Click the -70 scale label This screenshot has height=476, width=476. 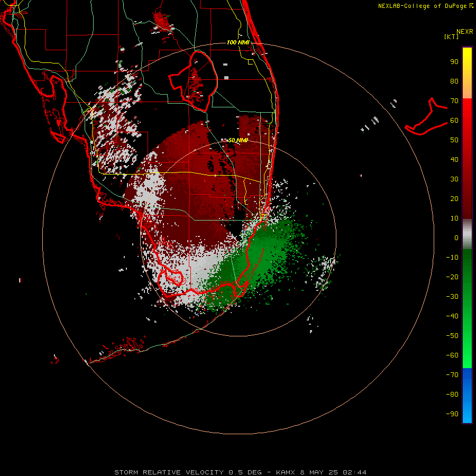coord(452,375)
